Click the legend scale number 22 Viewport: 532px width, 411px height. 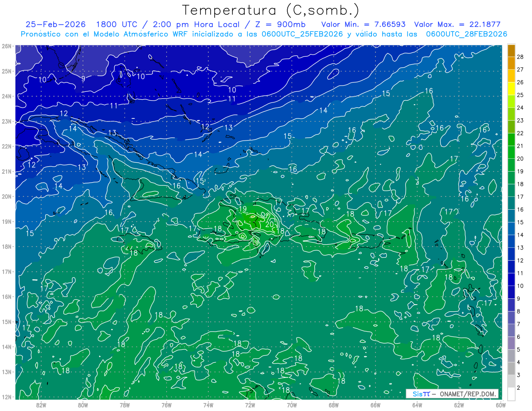point(520,133)
